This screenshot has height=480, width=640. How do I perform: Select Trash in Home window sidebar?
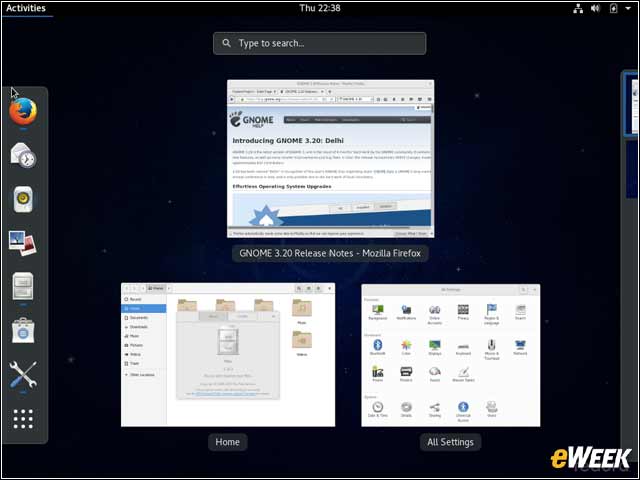(x=144, y=363)
